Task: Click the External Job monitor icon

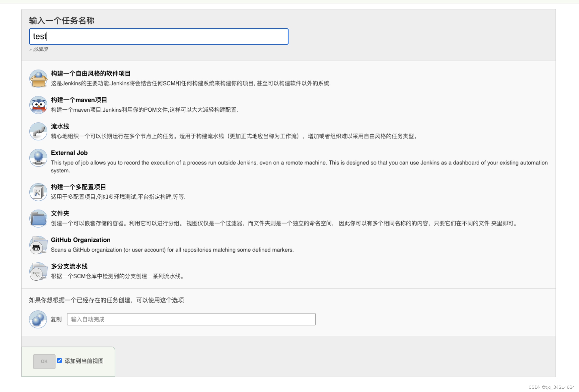Action: coord(38,158)
